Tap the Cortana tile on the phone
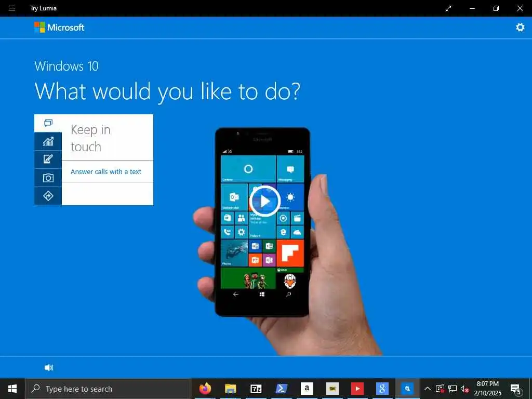This screenshot has width=532, height=399. [248, 169]
